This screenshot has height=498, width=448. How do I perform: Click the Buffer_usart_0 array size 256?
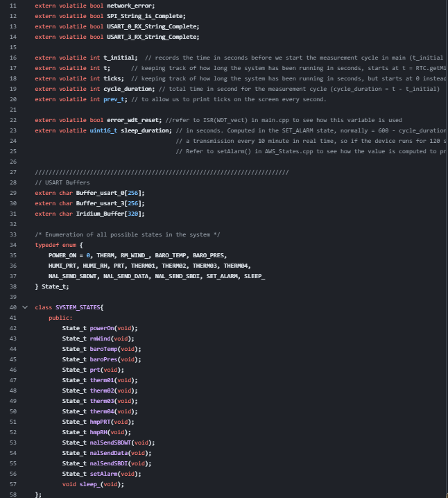pyautogui.click(x=132, y=193)
